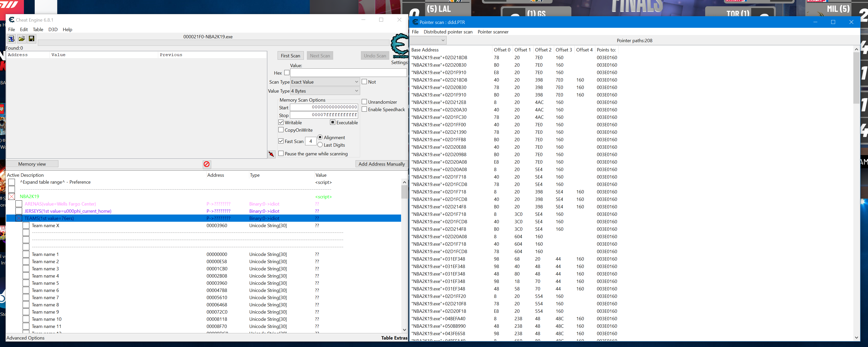Enable the CopyOnWrite checkbox
Screen dimensions: 868x347
(x=281, y=130)
